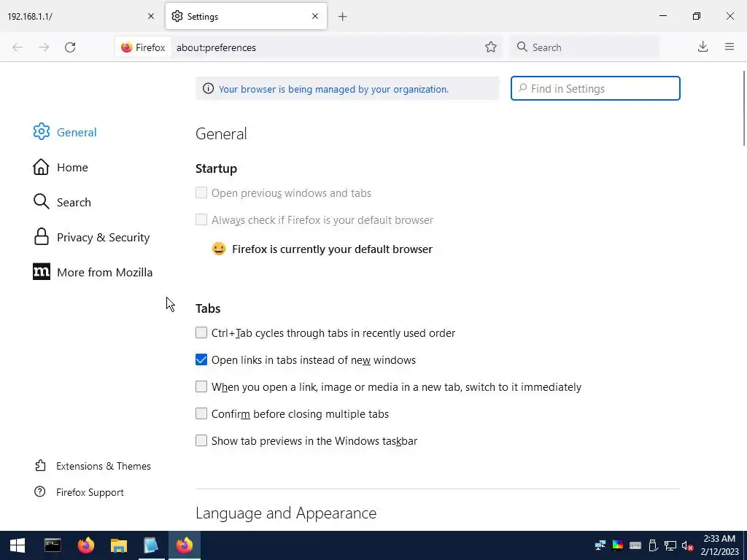
Task: Click the taskbar clock showing 2:33 AM
Action: pos(719,545)
